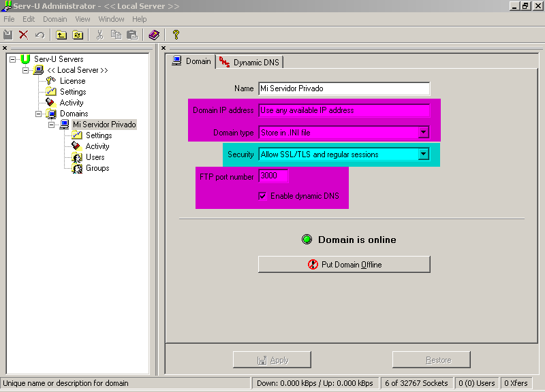The image size is (545, 392).
Task: Open the Domain type dropdown
Action: point(423,133)
